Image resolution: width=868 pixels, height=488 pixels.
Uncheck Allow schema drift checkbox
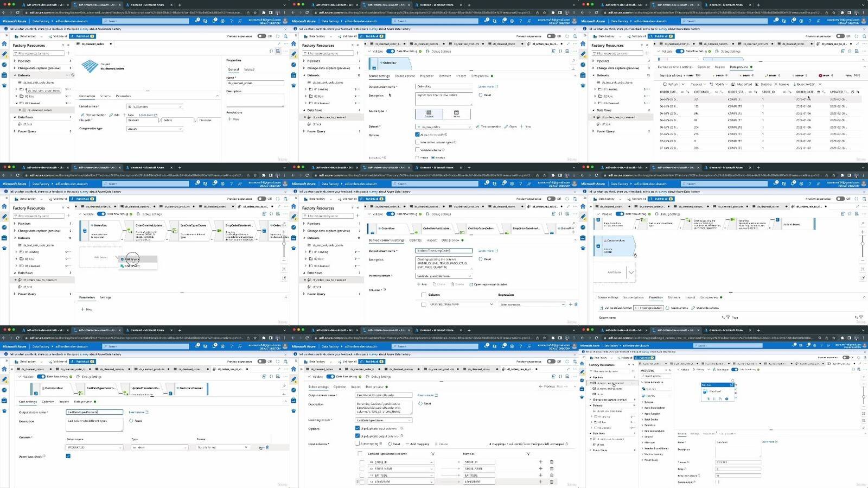417,135
